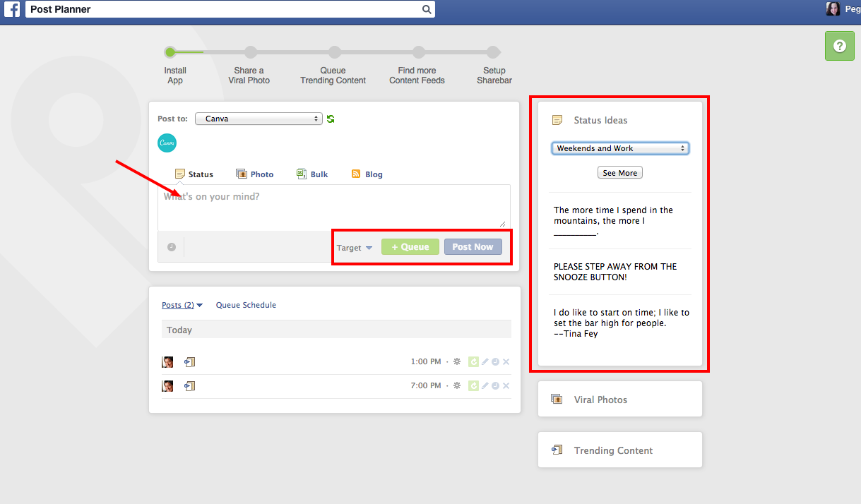Click the green recycle icon on 1:00 PM post
This screenshot has width=861, height=504.
point(473,361)
